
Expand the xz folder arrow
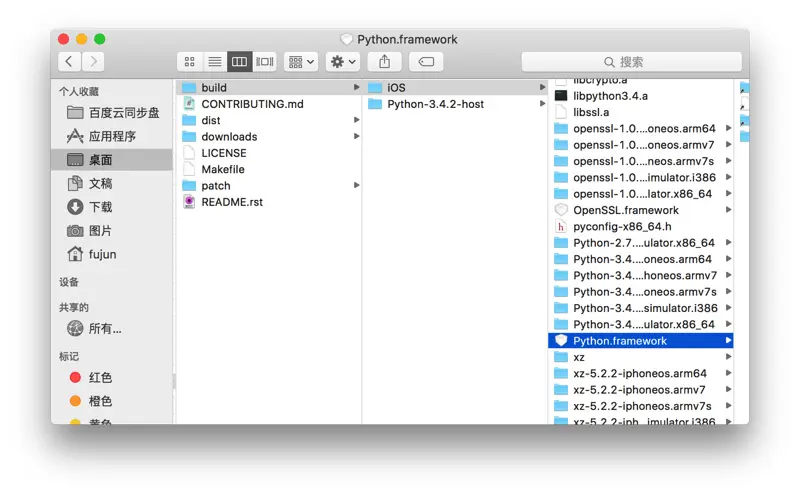pos(728,357)
